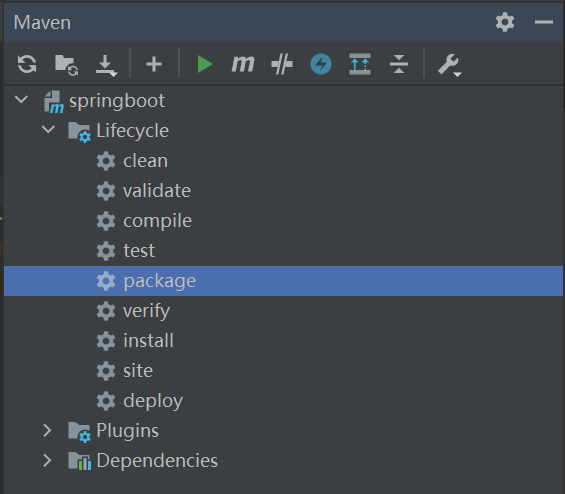Screen dimensions: 565x494
Task: Select the compile lifecycle phase
Action: [157, 221]
